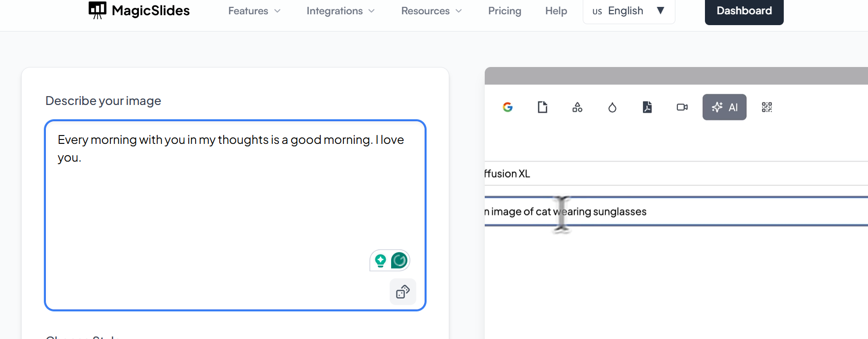Screen dimensions: 868x339
Task: Click the Grammarly green circle icon
Action: pyautogui.click(x=400, y=260)
